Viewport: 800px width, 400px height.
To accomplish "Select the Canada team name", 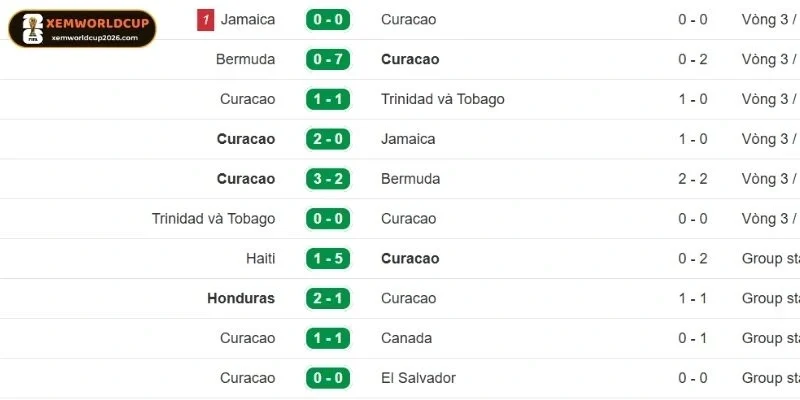I will click(407, 339).
